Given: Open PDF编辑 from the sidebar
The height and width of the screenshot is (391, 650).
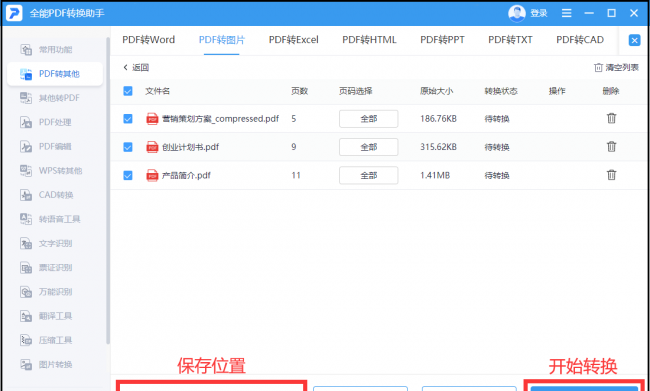Looking at the screenshot, I should coord(46,146).
